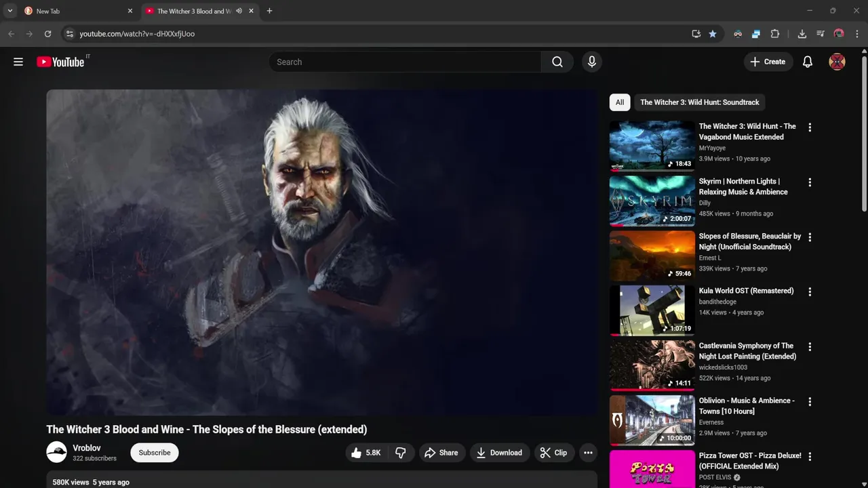Focus the YouTube search field
The height and width of the screenshot is (488, 868).
405,62
